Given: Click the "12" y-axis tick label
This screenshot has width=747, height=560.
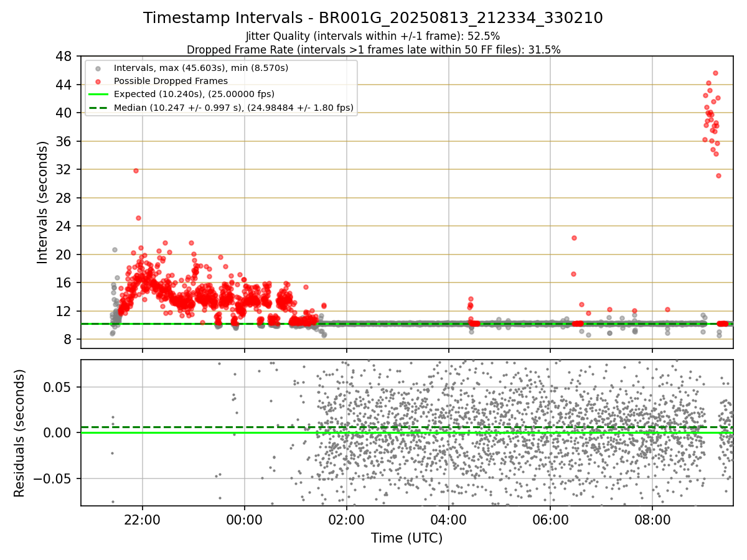Looking at the screenshot, I should click(x=65, y=311).
